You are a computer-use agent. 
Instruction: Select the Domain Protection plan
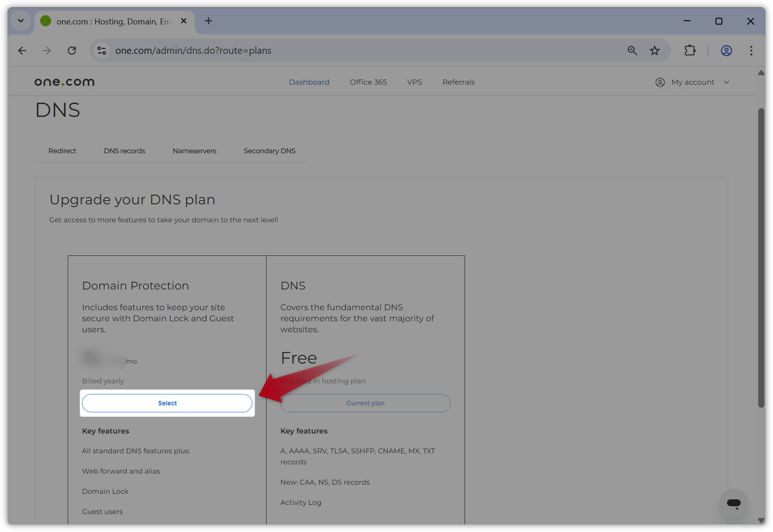click(167, 403)
